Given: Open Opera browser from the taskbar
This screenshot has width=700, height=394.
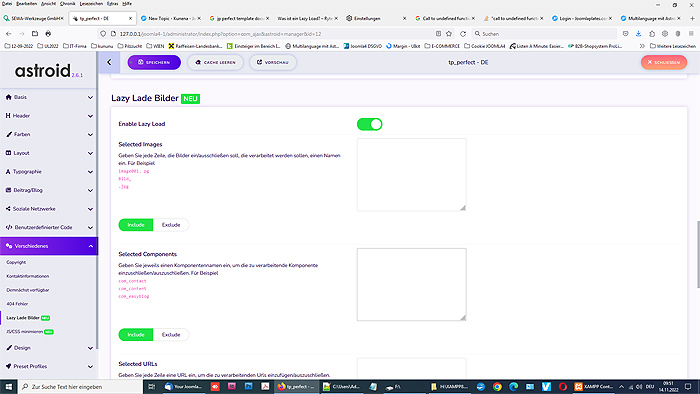Looking at the screenshot, I should click(x=562, y=386).
